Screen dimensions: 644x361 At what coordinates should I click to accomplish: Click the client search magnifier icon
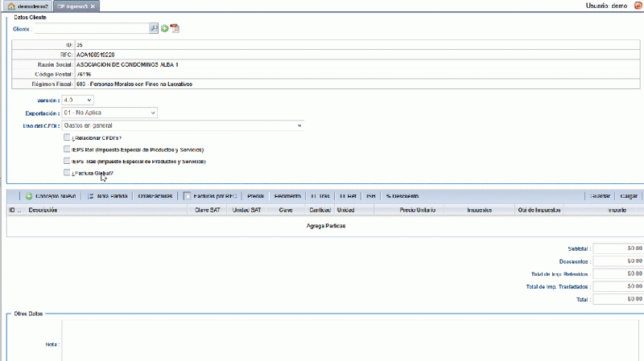(x=154, y=28)
